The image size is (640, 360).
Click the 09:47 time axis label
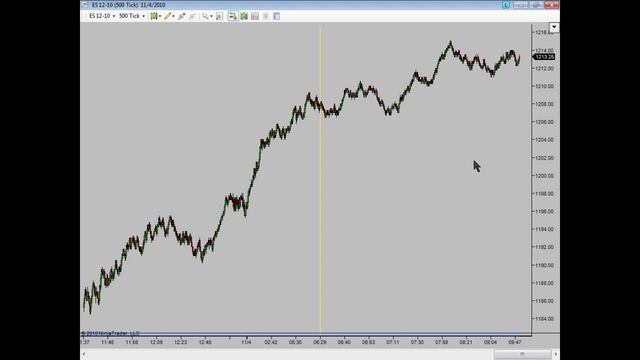click(515, 342)
